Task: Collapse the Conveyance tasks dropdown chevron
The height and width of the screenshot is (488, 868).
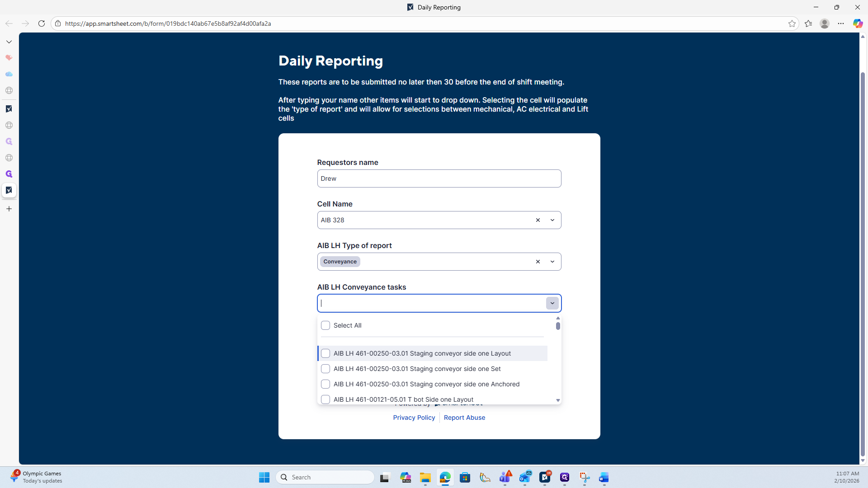Action: (552, 303)
